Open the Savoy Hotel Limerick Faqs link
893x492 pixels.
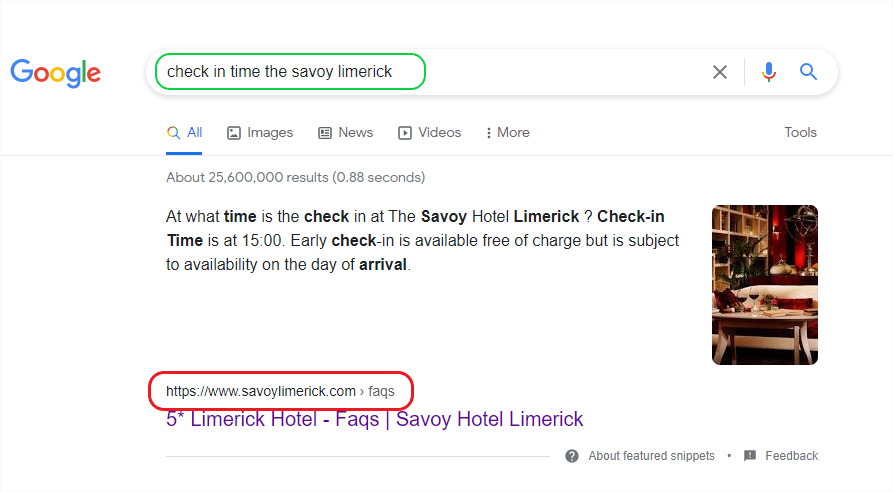pyautogui.click(x=374, y=419)
